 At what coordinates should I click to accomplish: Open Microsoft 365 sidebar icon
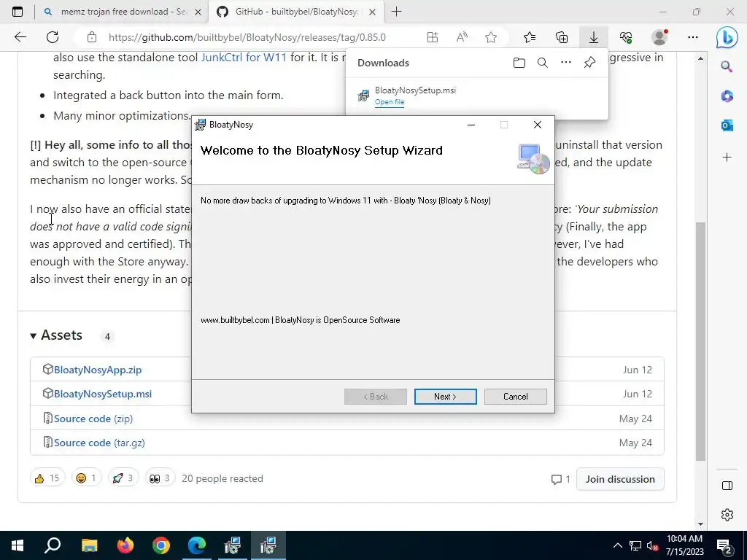coord(727,96)
